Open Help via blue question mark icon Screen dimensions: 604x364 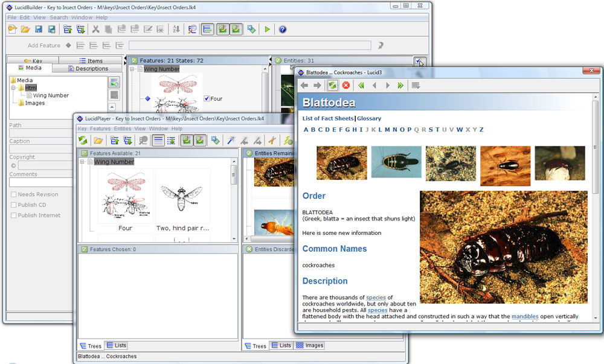pyautogui.click(x=282, y=29)
